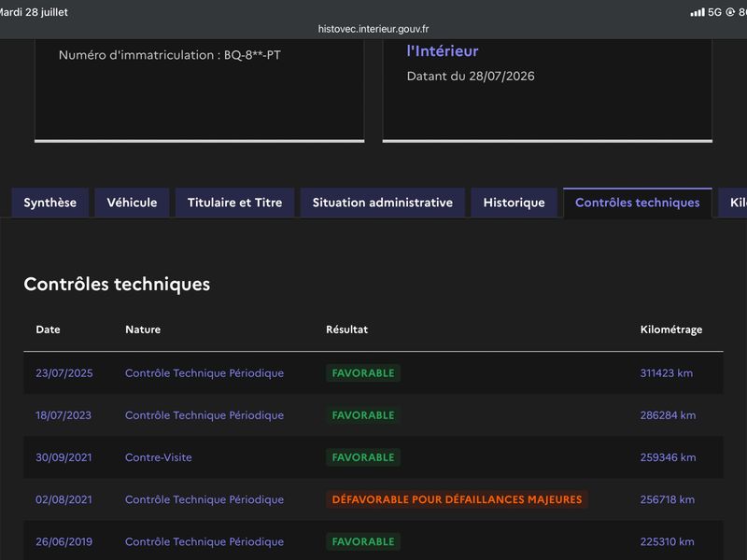Select the 311423 km mileage value

coord(667,373)
